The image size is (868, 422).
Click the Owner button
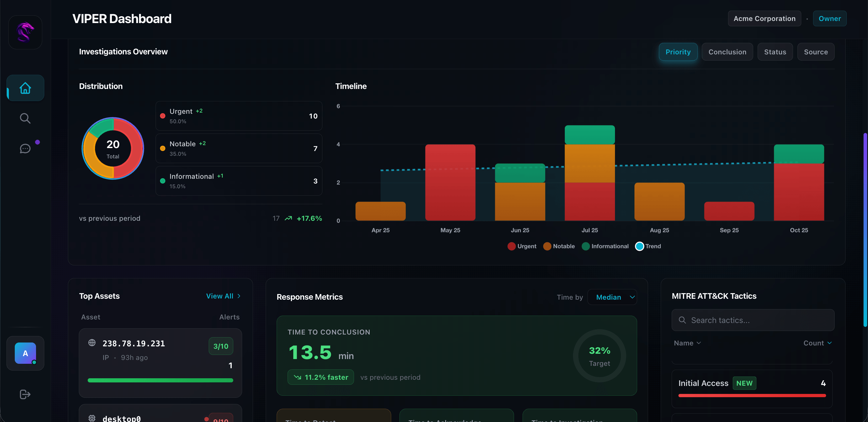point(830,18)
